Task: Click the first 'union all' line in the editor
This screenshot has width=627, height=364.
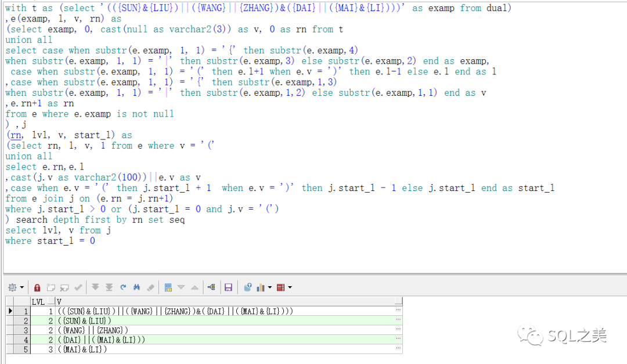Action: pyautogui.click(x=28, y=40)
